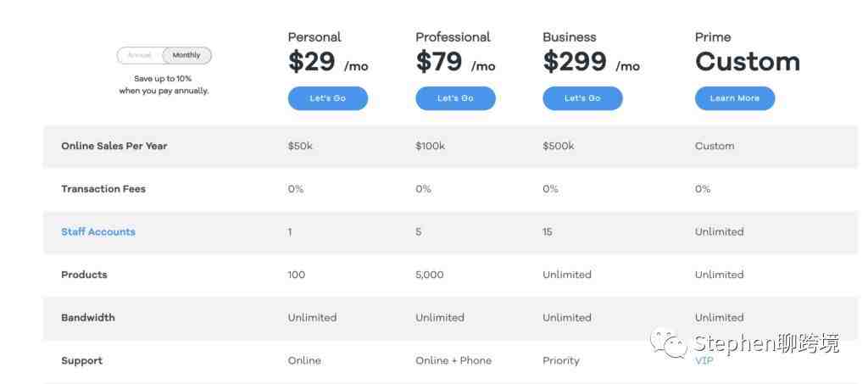Viewport: 868px width, 384px height.
Task: Click the Transaction Fees row label
Action: click(103, 189)
